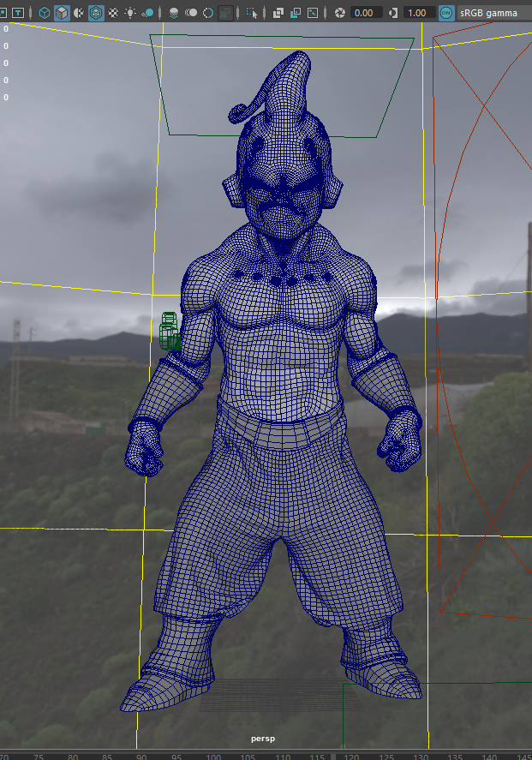Activate Isolate Select icon
Screen dimensions: 532x760
[252, 13]
